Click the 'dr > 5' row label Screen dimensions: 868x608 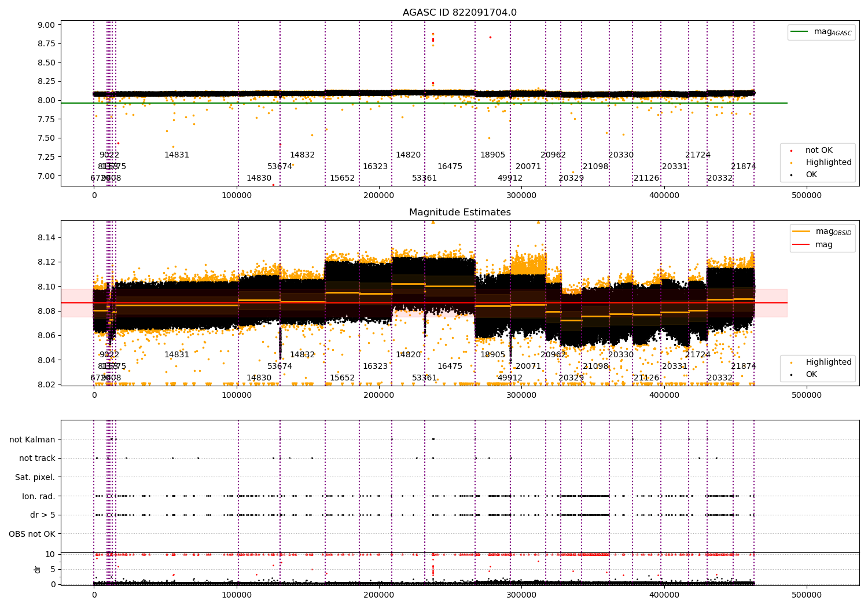[43, 515]
